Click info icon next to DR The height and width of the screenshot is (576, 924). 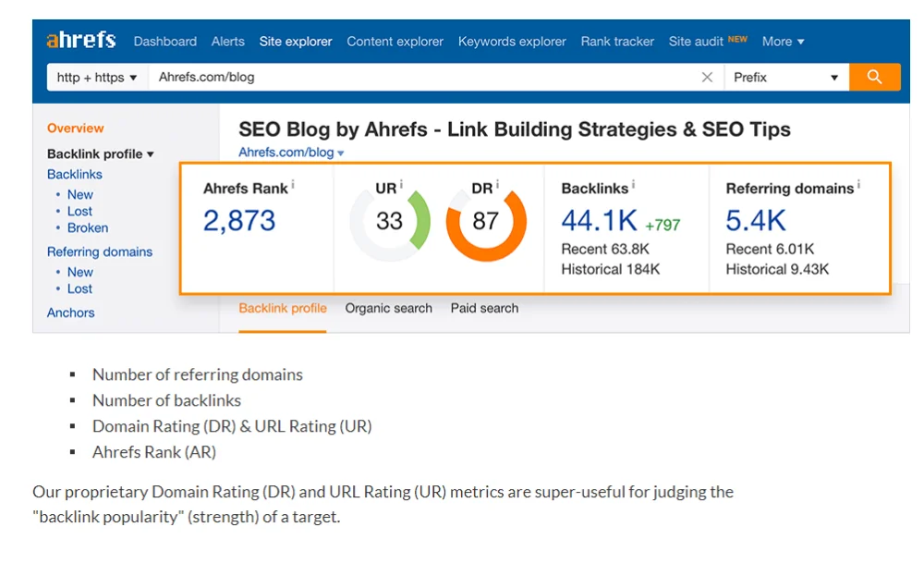(497, 185)
